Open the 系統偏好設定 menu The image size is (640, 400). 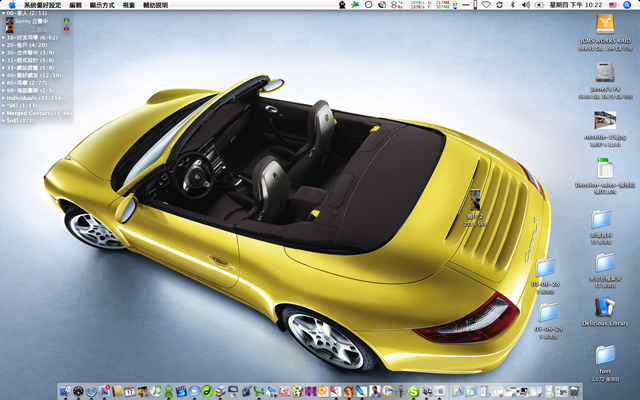(42, 5)
